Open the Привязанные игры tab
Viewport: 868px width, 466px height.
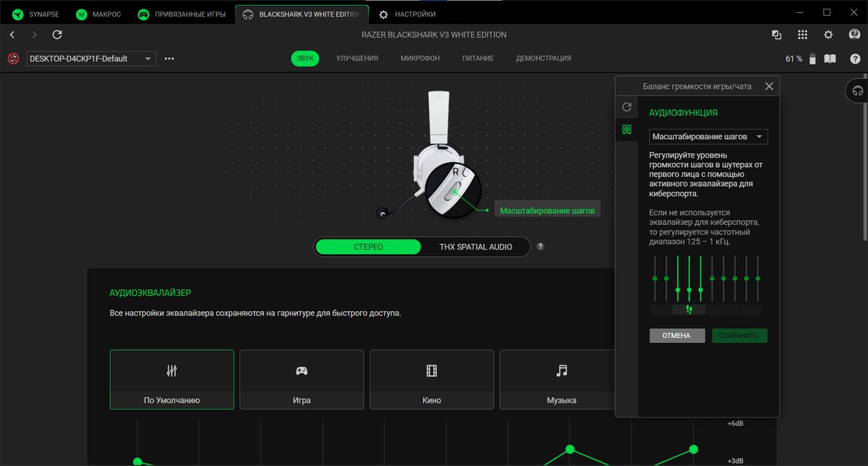pos(183,14)
